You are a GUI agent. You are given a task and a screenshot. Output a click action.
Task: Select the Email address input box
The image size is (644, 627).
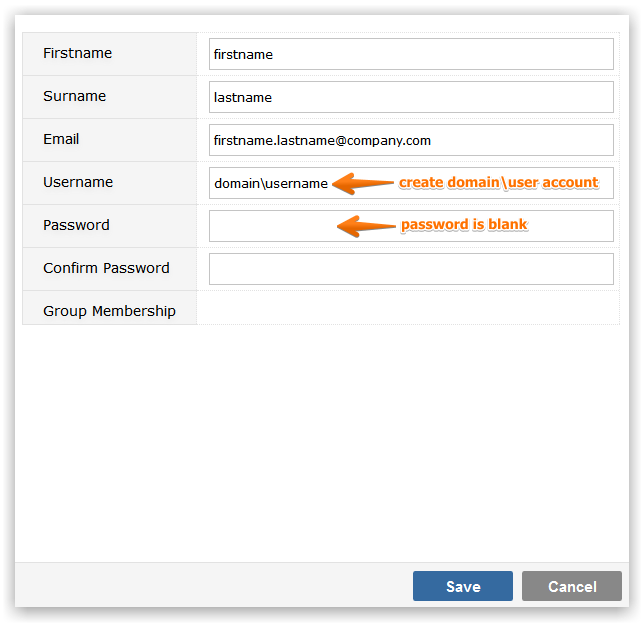411,140
